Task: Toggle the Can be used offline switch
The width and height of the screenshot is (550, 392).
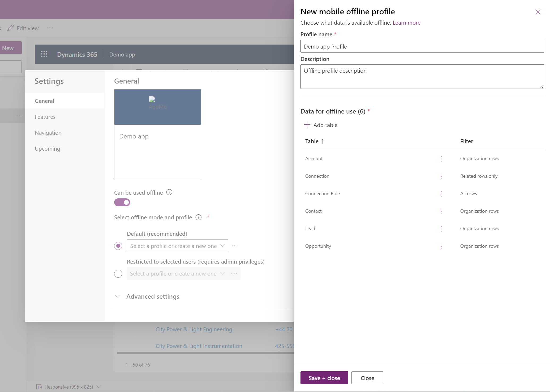Action: coord(122,202)
